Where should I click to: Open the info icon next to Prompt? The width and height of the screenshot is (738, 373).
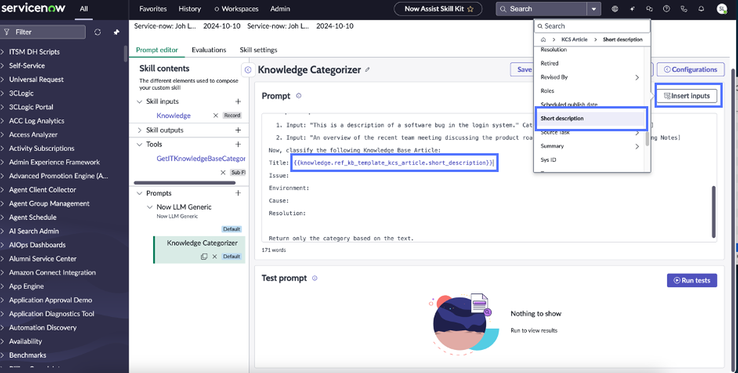[x=298, y=96]
